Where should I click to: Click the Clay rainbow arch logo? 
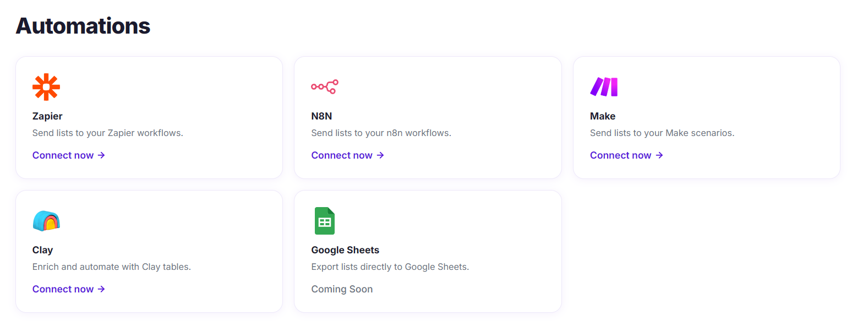(46, 221)
